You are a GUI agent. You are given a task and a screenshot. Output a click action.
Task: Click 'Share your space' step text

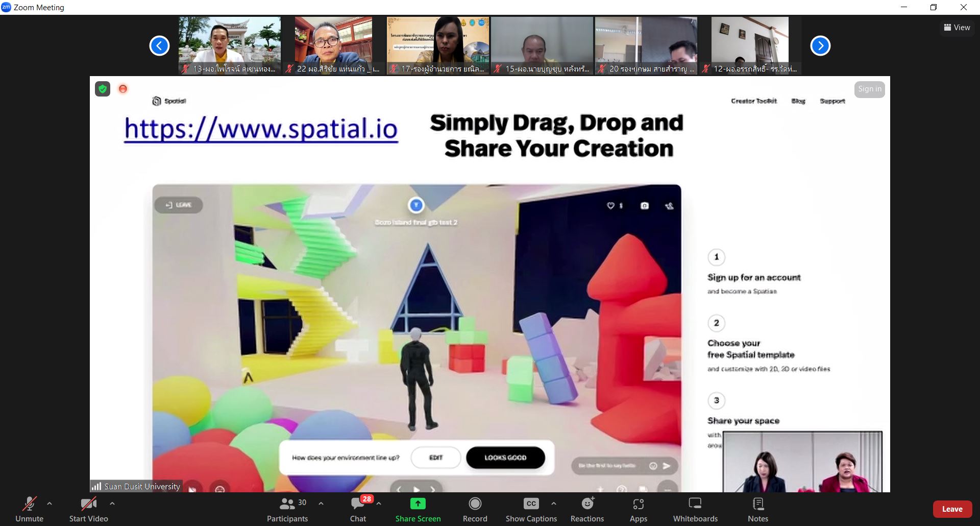pyautogui.click(x=743, y=421)
